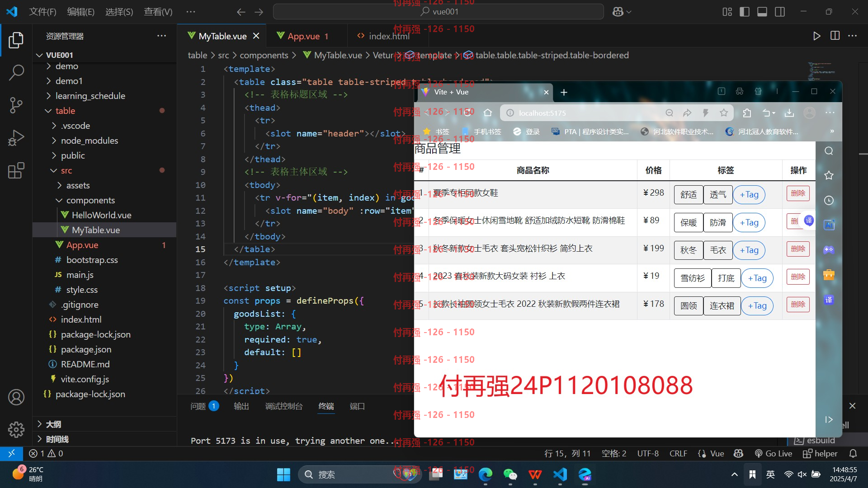Screen dimensions: 868x488
Task: Open Source Control view in activity bar
Action: tap(16, 105)
